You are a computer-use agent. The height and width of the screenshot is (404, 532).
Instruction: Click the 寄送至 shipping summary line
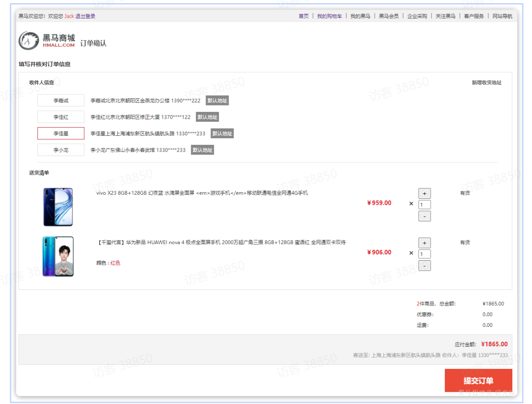coord(430,355)
